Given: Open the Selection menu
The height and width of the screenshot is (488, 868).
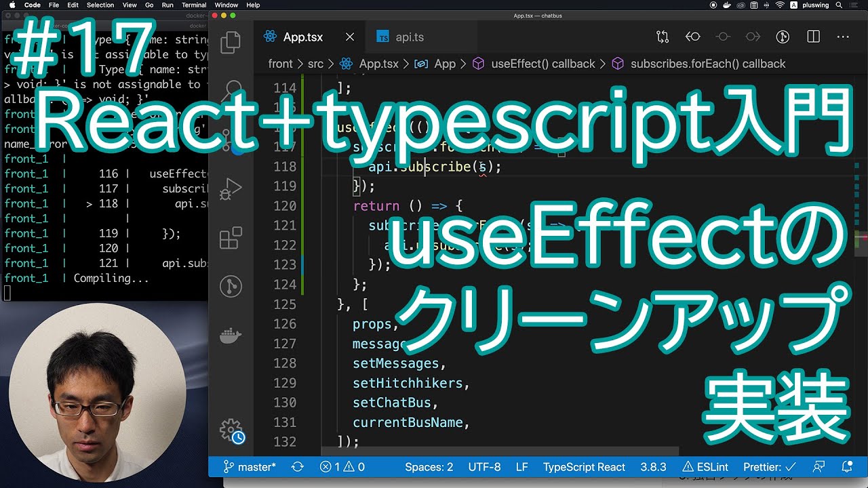Looking at the screenshot, I should [100, 5].
